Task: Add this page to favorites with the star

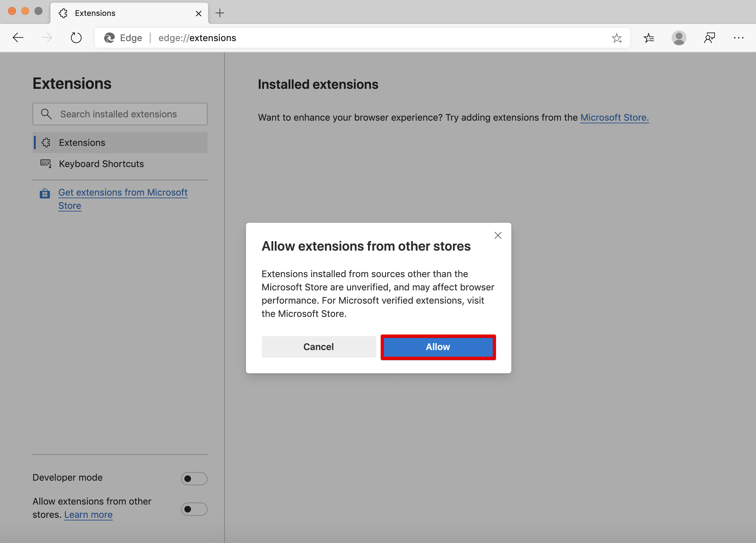Action: pyautogui.click(x=617, y=38)
